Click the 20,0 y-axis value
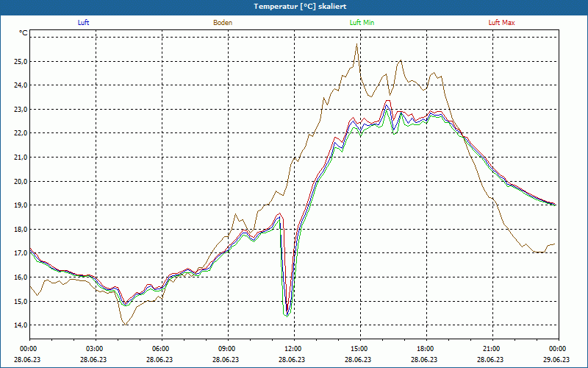Viewport: 588px width, 368px height. coord(21,181)
